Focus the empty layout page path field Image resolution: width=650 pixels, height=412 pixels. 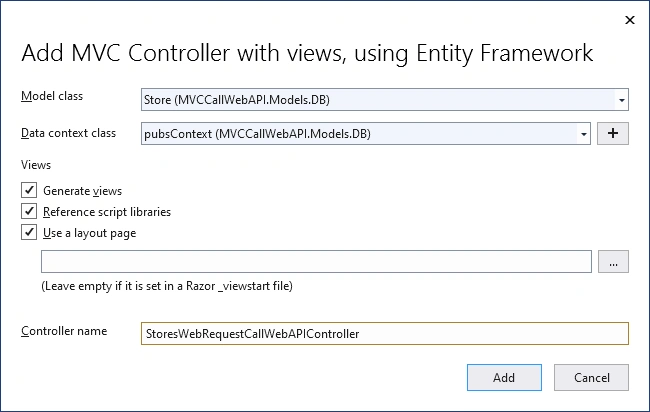point(316,262)
